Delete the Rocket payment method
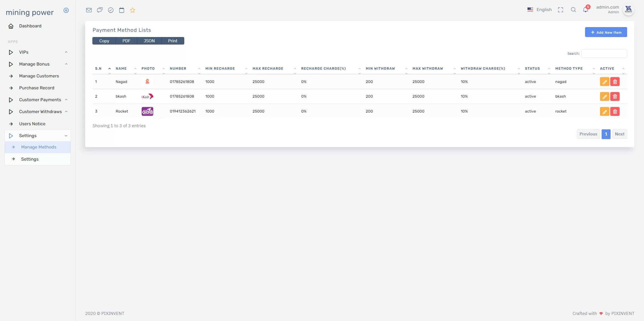 pyautogui.click(x=615, y=111)
